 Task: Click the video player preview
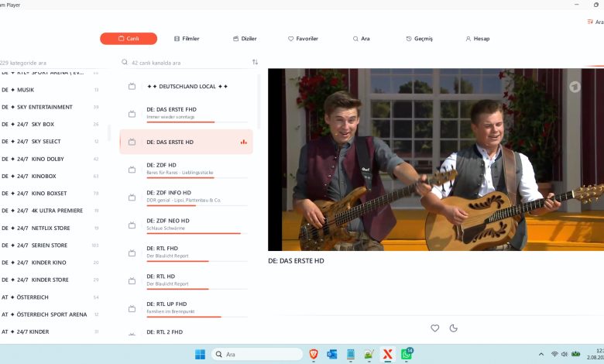(436, 160)
